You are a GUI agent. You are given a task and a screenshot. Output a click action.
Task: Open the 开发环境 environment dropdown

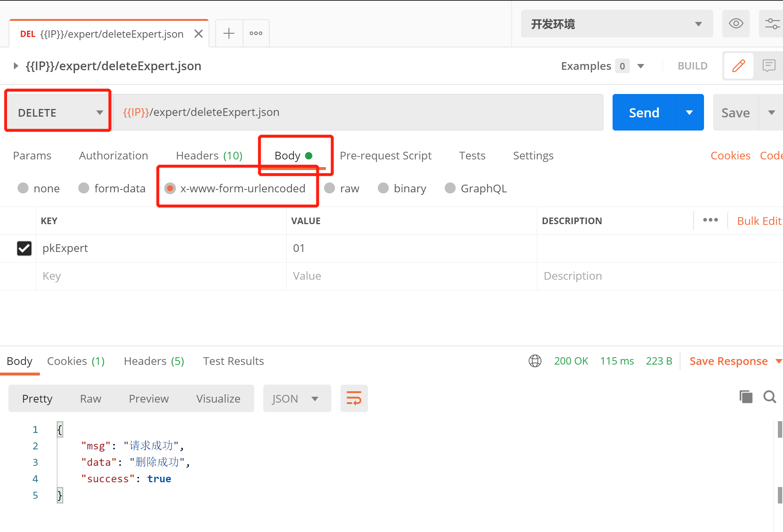(617, 24)
